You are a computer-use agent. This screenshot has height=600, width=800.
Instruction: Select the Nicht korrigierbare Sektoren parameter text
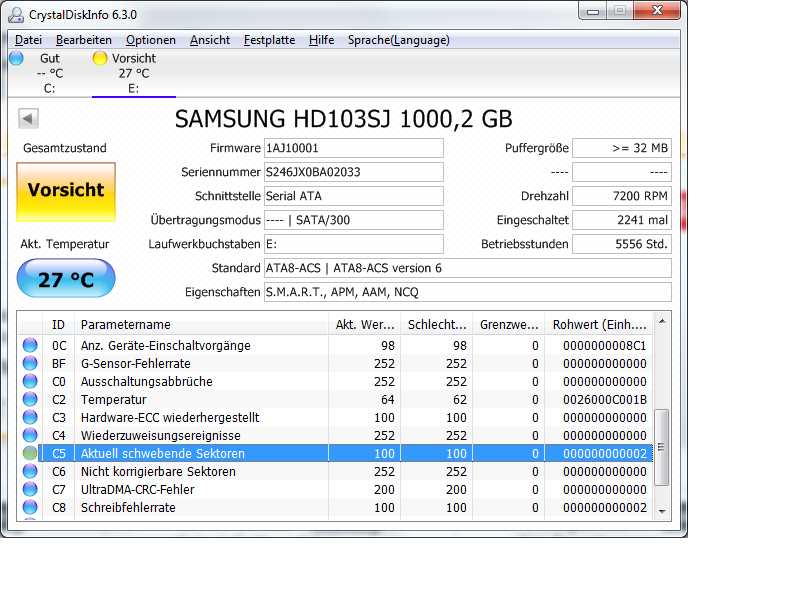158,471
